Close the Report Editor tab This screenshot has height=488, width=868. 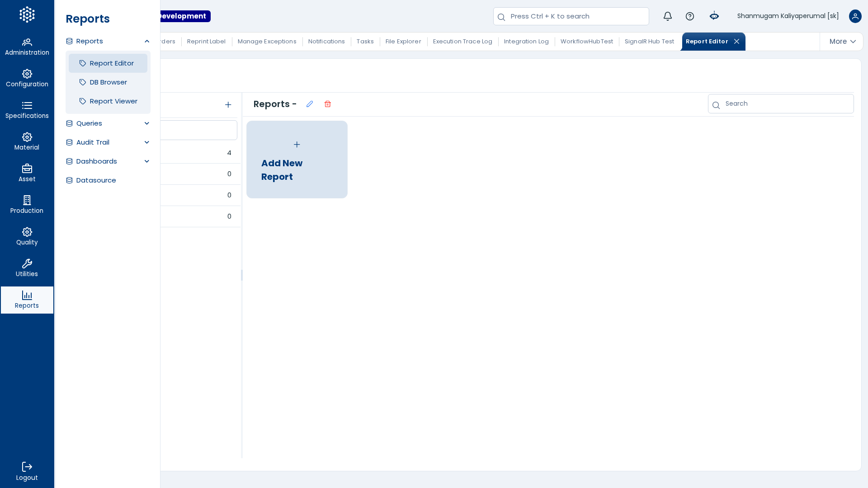click(737, 42)
